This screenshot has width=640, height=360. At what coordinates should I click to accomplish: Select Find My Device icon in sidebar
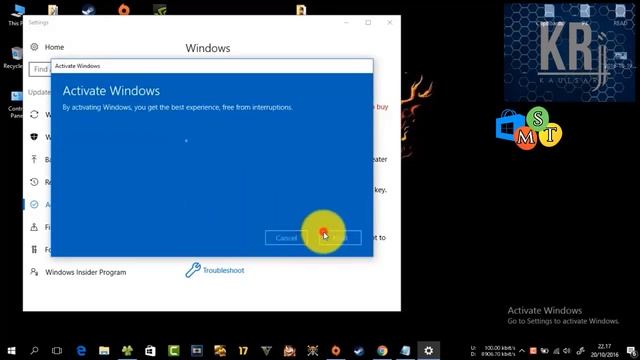coord(34,227)
